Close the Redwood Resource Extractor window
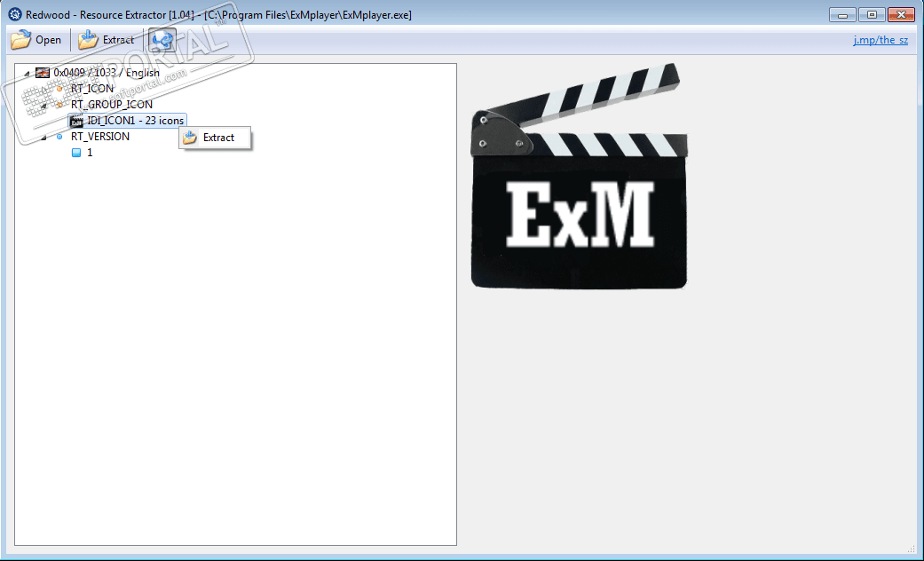Viewport: 924px width, 561px height. pyautogui.click(x=901, y=15)
